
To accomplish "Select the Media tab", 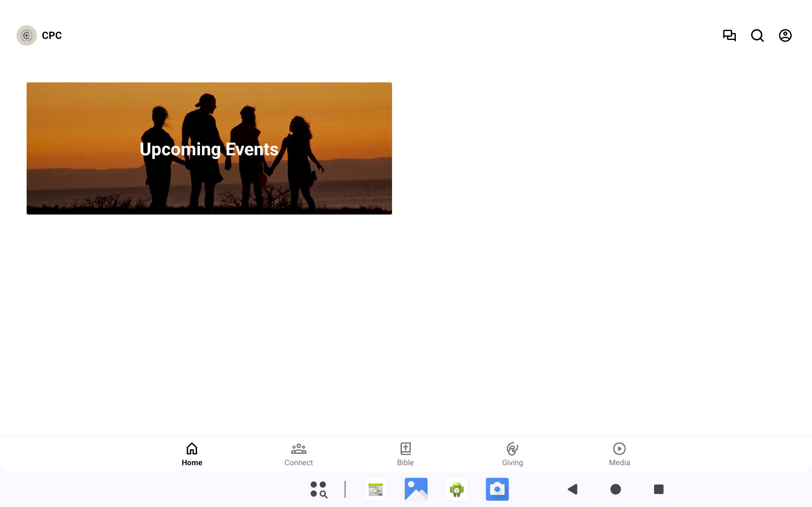I will pos(619,454).
